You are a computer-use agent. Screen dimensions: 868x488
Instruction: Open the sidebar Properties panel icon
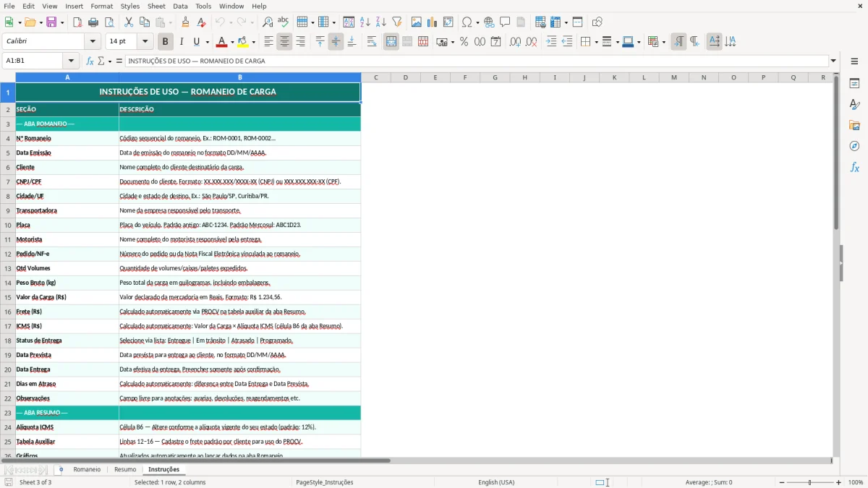point(854,83)
